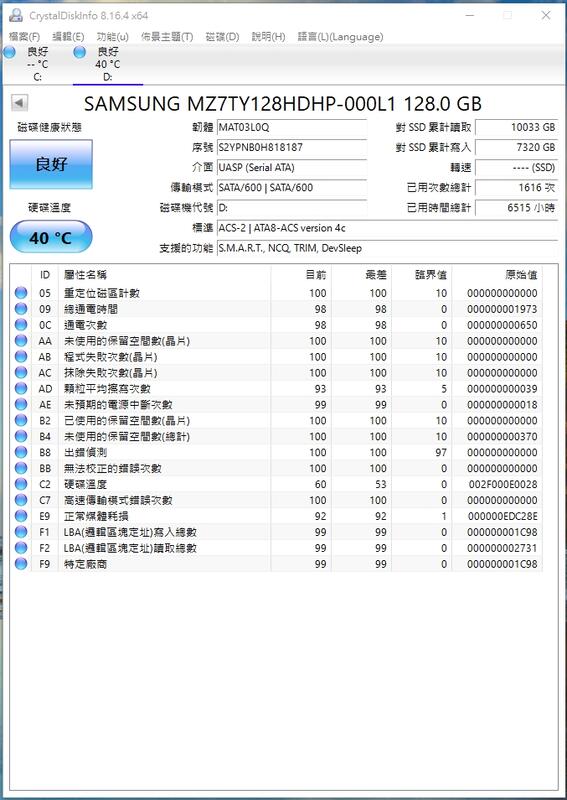Open the 說明(H) menu
This screenshot has height=800, width=567.
(x=268, y=37)
